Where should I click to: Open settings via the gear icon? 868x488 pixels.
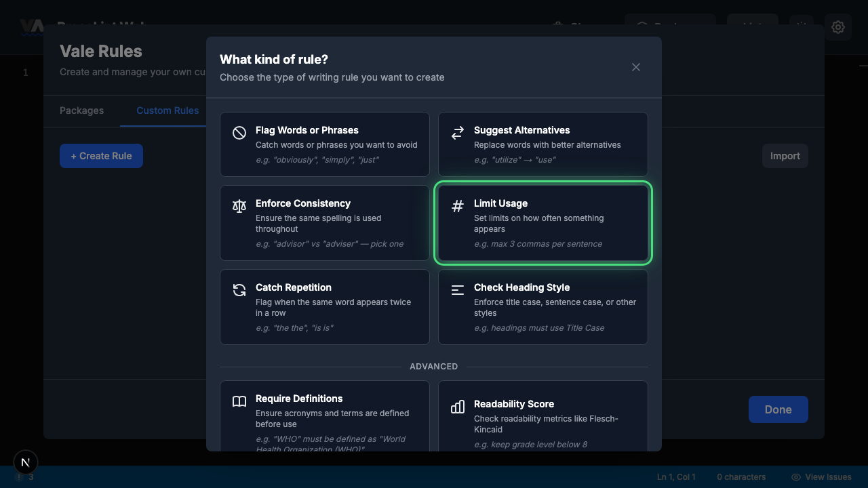click(838, 27)
